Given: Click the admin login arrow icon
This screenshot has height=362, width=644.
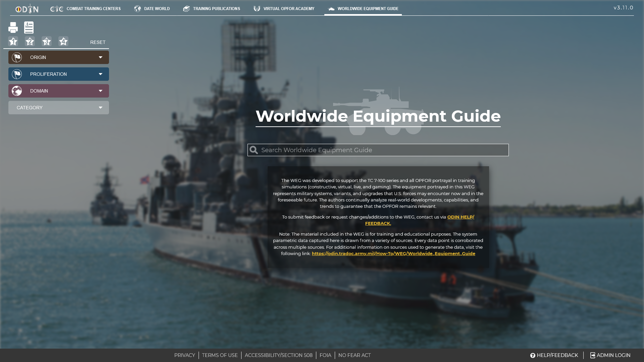Looking at the screenshot, I should pos(593,355).
